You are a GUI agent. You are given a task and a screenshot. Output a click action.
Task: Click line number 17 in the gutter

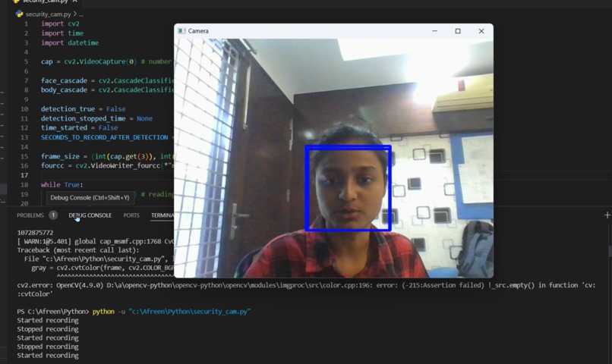tap(24, 175)
